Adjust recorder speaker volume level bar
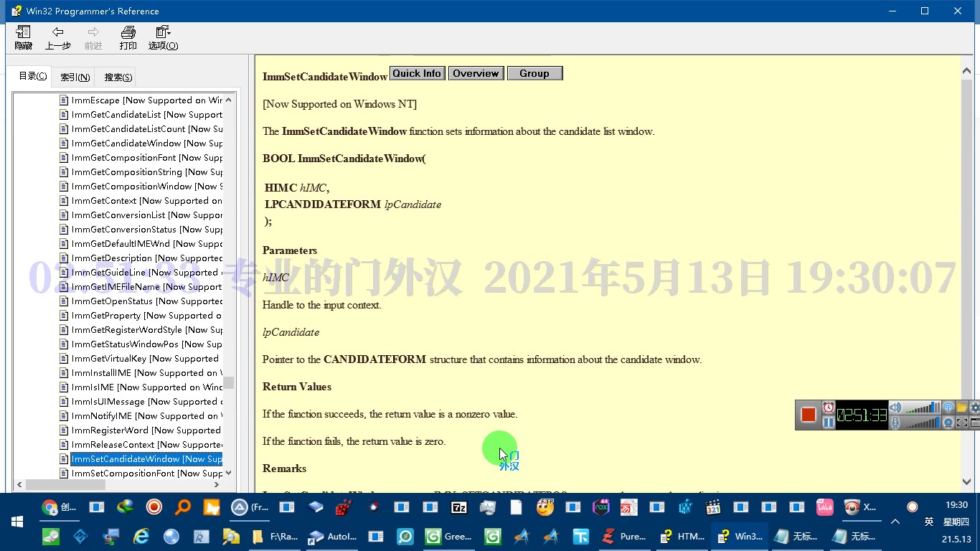 tap(922, 408)
